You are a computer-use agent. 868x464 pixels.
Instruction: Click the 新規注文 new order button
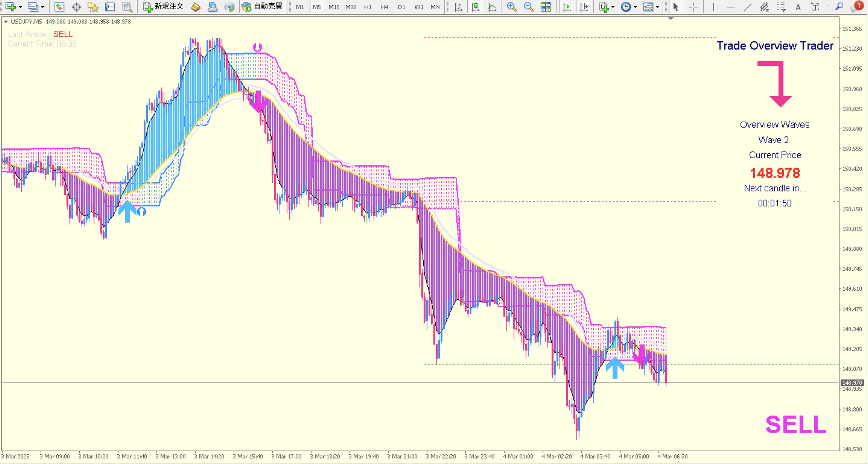click(163, 7)
